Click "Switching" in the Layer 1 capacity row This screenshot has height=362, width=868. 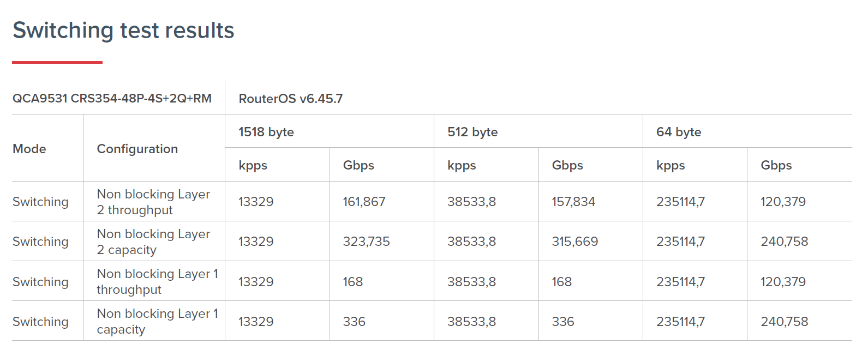(x=40, y=322)
